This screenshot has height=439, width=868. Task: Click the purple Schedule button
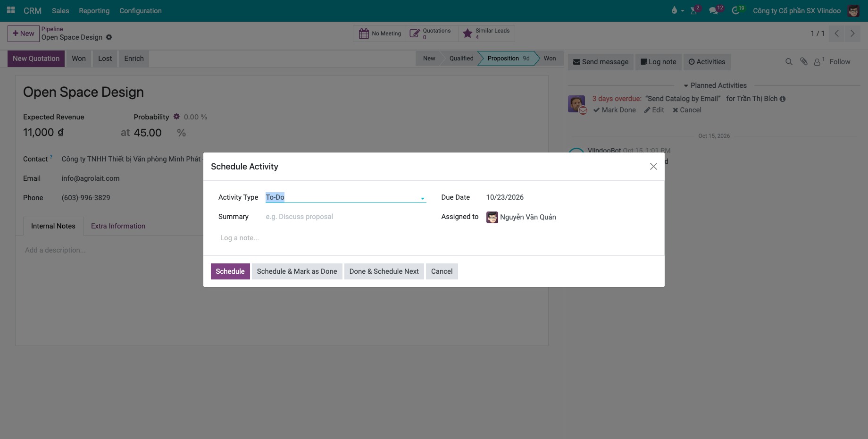click(x=230, y=271)
